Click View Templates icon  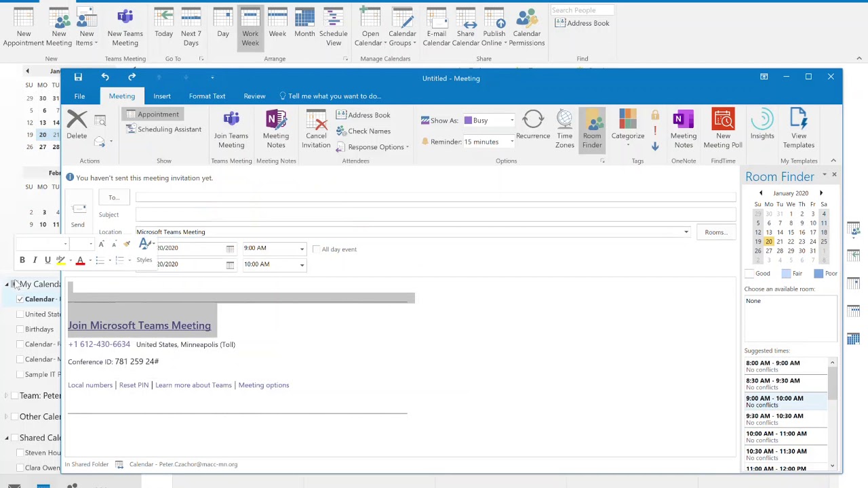click(799, 129)
